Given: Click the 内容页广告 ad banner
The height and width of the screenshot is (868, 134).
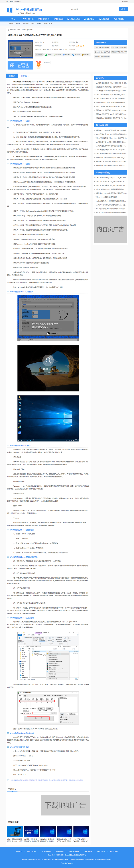Looking at the screenshot, I should (110, 229).
